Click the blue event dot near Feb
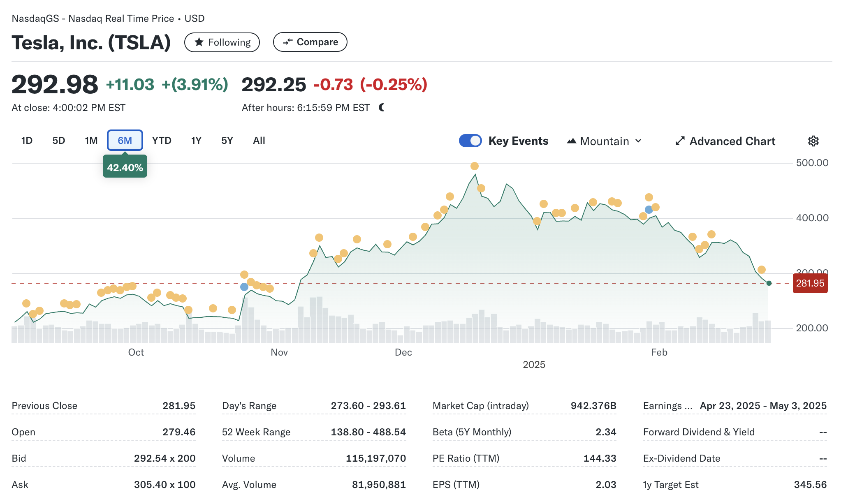 tap(649, 210)
